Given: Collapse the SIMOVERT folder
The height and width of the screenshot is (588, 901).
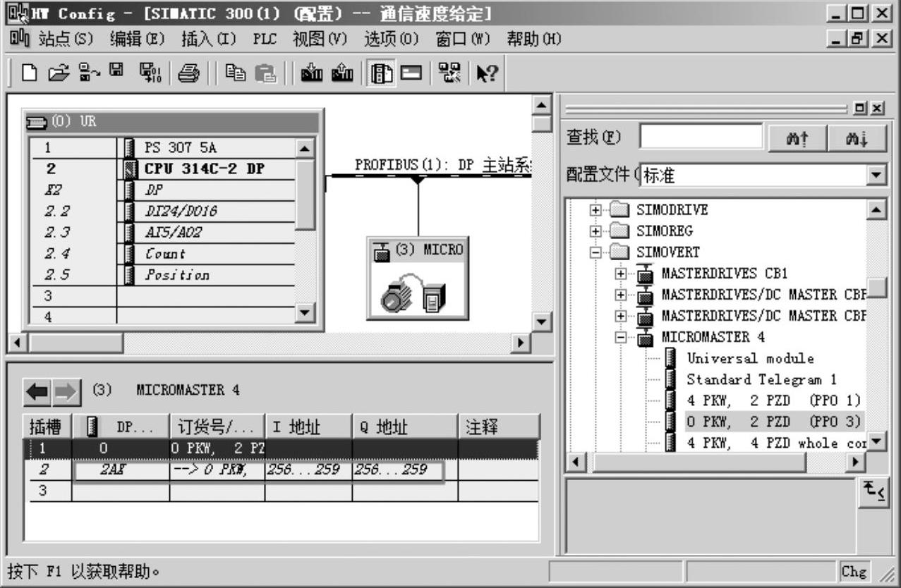Looking at the screenshot, I should pyautogui.click(x=596, y=252).
